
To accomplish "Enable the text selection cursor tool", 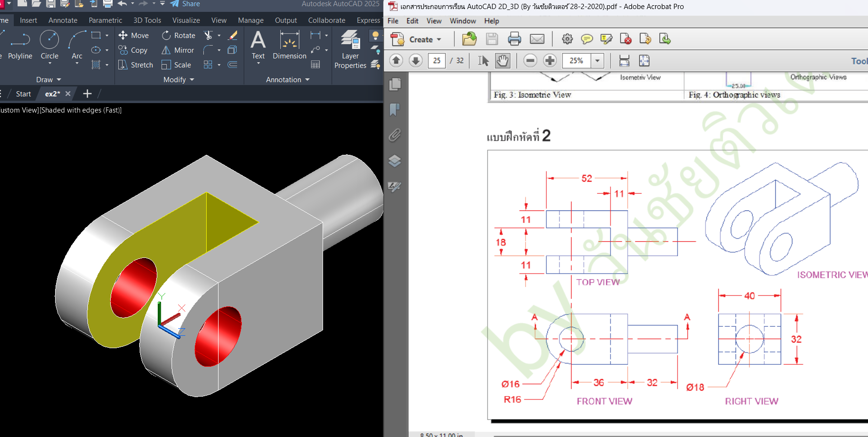I will 483,61.
